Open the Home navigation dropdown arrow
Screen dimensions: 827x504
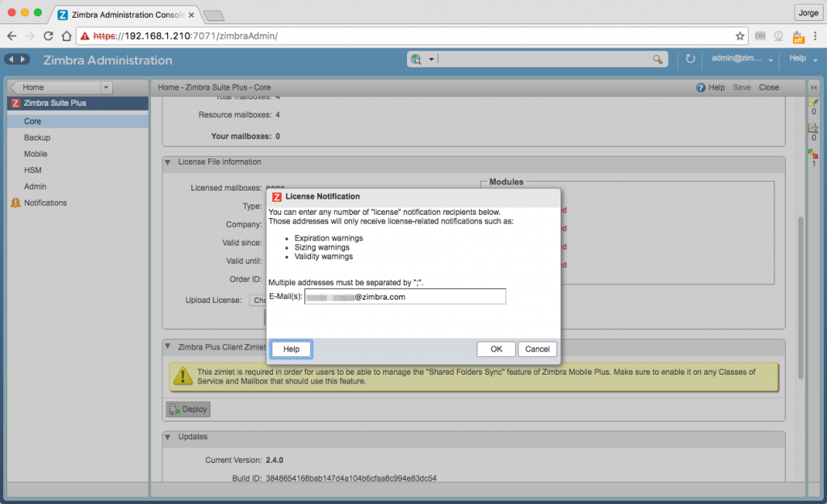point(106,87)
